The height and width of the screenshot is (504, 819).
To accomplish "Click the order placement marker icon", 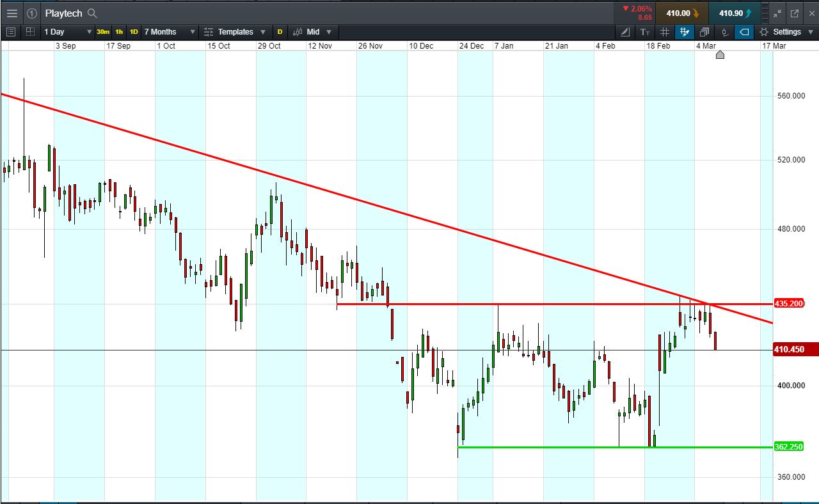I will point(724,31).
